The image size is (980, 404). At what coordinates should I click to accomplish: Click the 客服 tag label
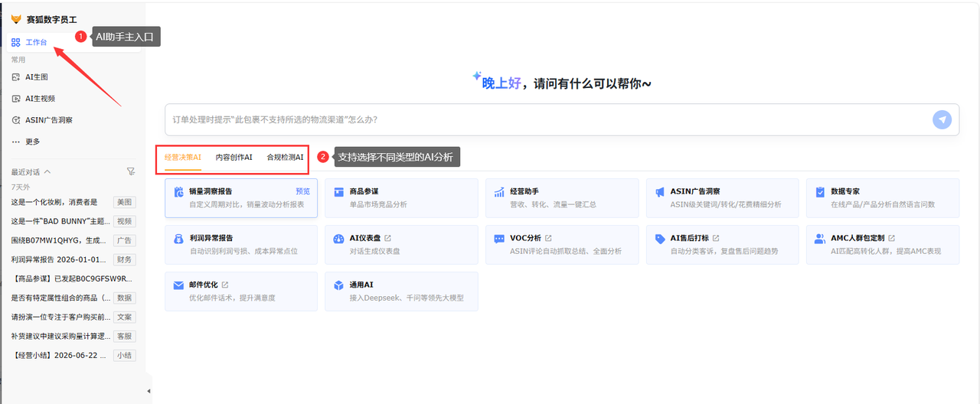125,336
